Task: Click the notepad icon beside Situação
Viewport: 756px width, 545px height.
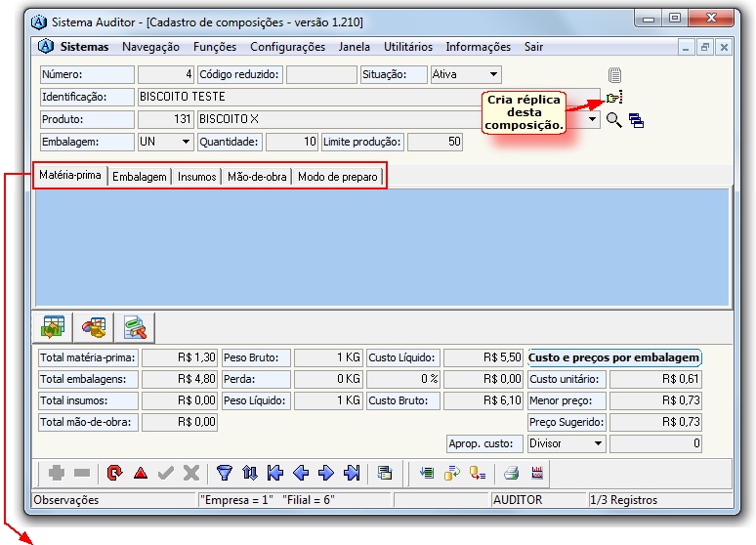Action: coord(613,75)
